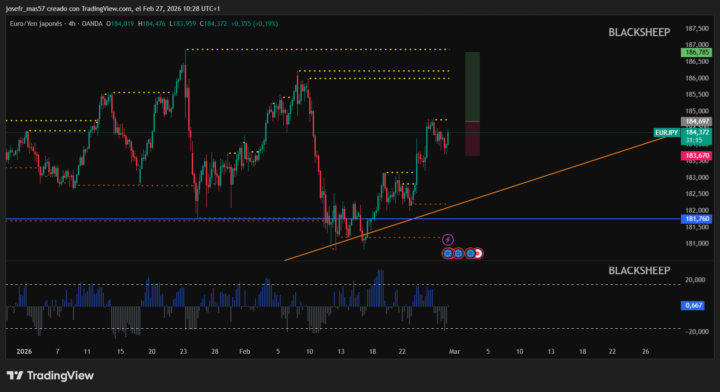Open the Japan flag economic event icon
720x392 pixels.
tap(478, 253)
